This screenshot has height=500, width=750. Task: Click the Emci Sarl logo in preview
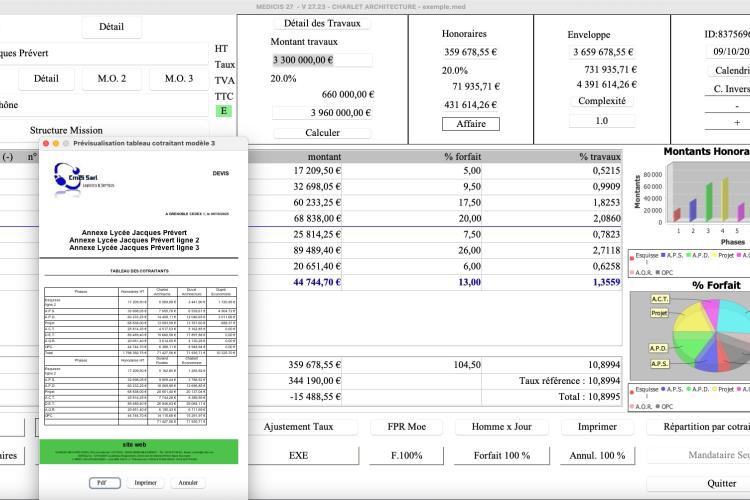point(83,180)
